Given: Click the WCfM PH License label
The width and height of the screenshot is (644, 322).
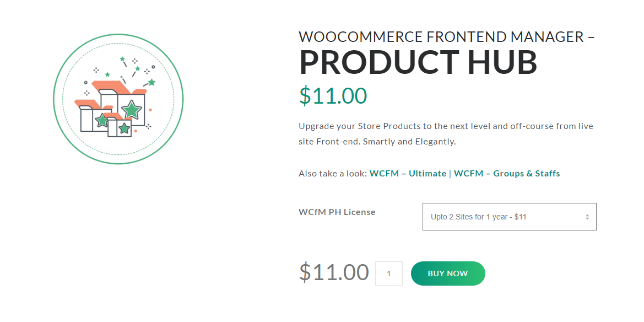Looking at the screenshot, I should (337, 212).
